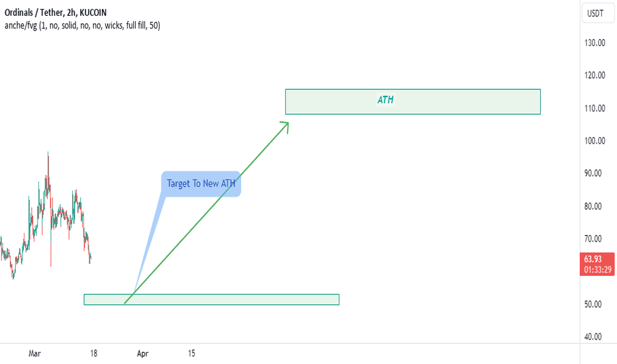Click the 130.00 price axis label
The width and height of the screenshot is (617, 364).
(594, 42)
